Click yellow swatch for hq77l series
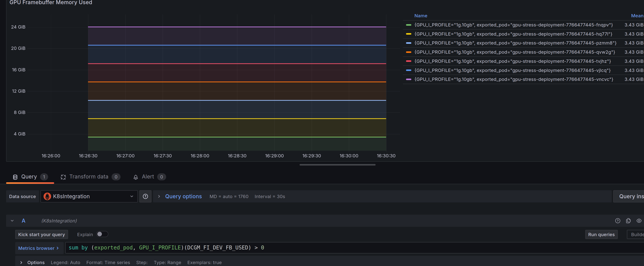Image resolution: width=644 pixels, height=266 pixels. (408, 34)
